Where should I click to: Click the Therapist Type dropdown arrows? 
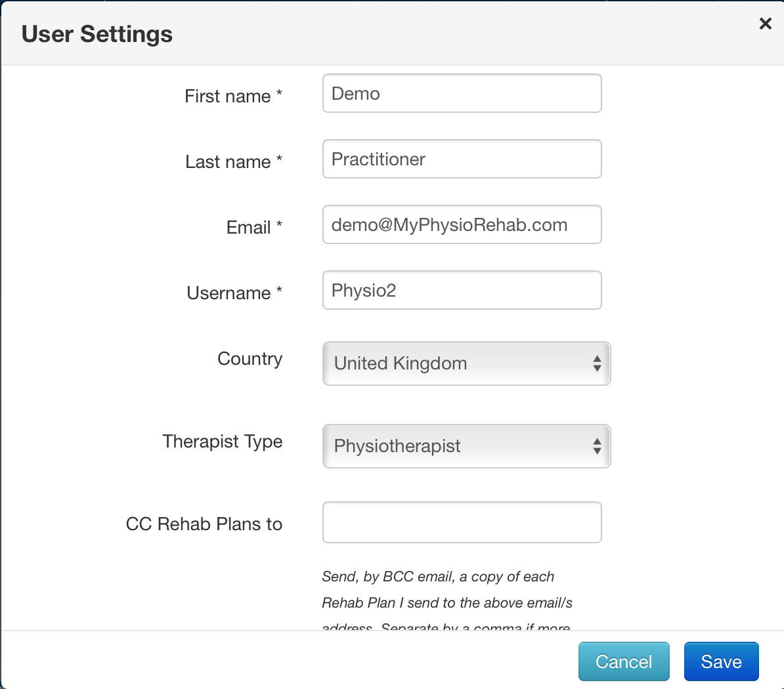(x=597, y=446)
